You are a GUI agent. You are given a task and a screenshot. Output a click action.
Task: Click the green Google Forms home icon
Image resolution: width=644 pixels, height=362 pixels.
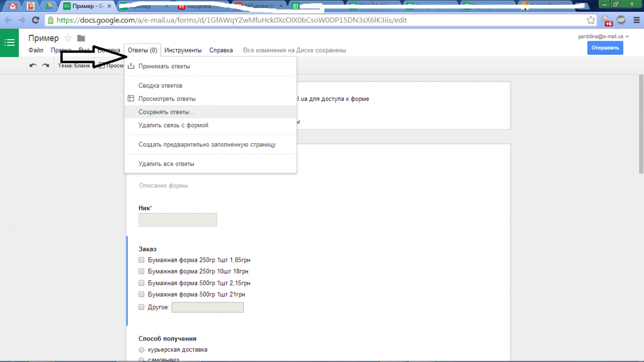click(10, 43)
